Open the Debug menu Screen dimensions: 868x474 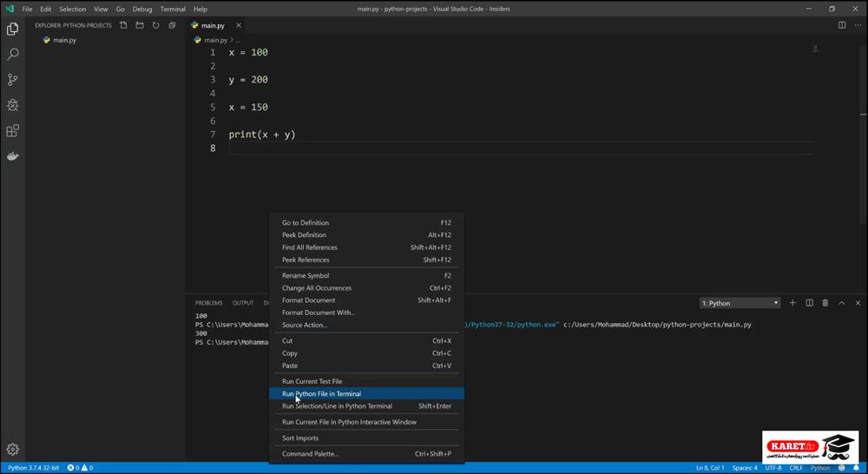[142, 9]
